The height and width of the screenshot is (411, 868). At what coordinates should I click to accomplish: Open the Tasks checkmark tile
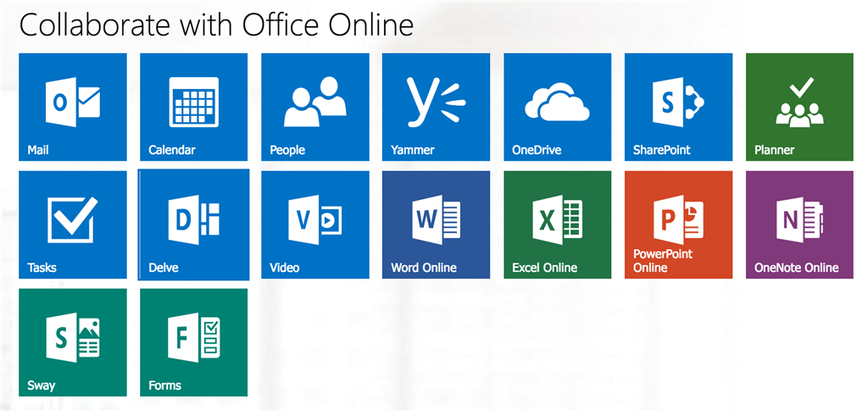[73, 225]
